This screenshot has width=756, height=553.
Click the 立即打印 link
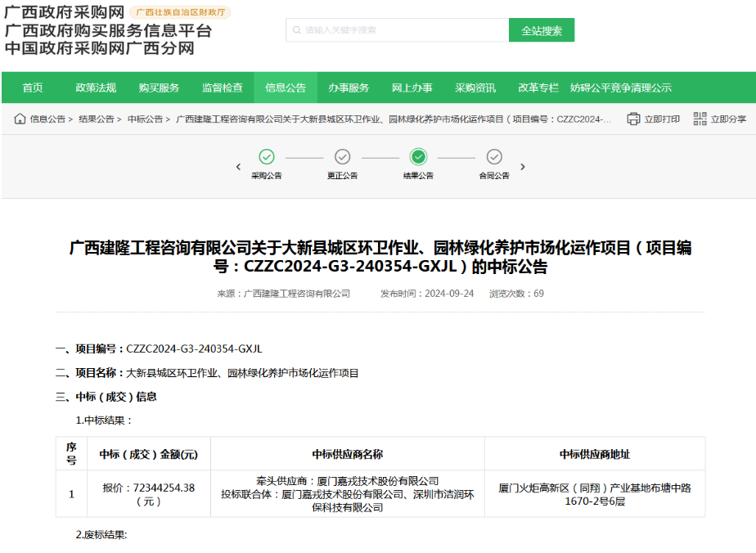tap(662, 119)
